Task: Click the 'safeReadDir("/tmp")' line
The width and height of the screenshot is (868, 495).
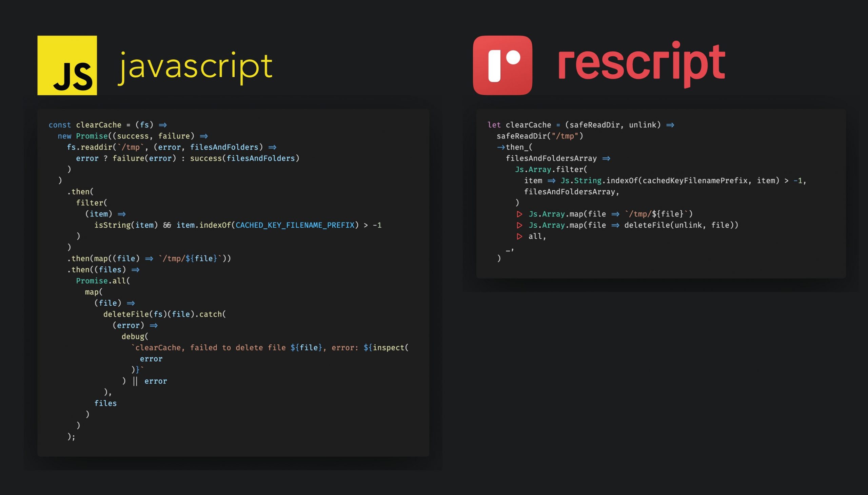Action: pyautogui.click(x=540, y=136)
